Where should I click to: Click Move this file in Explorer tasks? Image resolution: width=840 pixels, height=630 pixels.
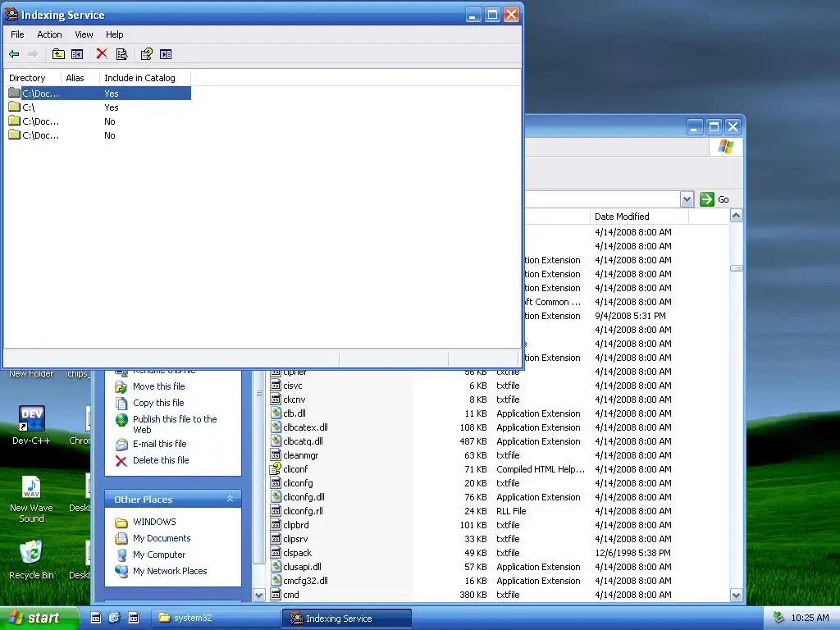point(158,386)
